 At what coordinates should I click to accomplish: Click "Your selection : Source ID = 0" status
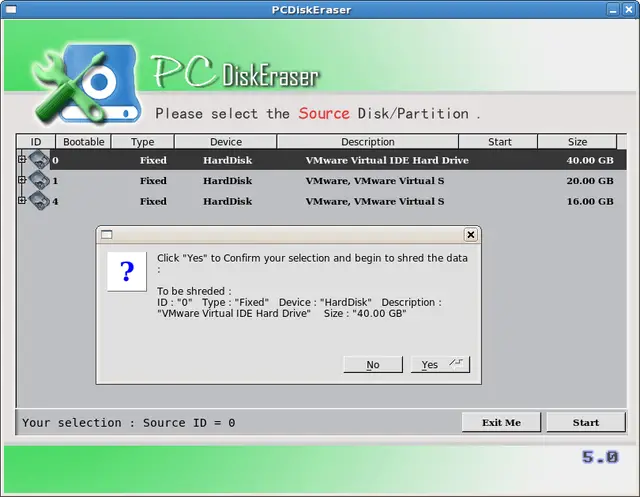[x=129, y=423]
